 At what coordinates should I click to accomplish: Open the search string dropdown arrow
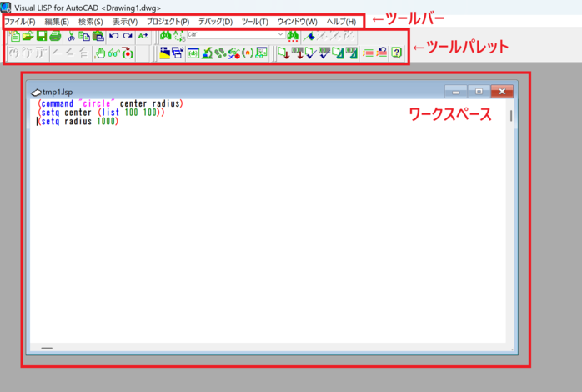(x=281, y=34)
